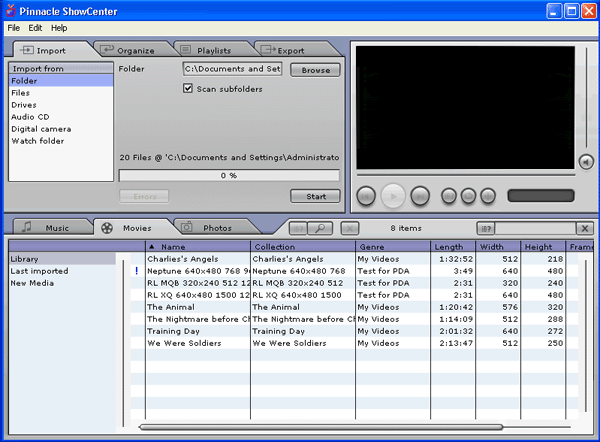Viewport: 600px width, 442px height.
Task: Click blue exclamation mark beside Neptune row
Action: coord(137,271)
